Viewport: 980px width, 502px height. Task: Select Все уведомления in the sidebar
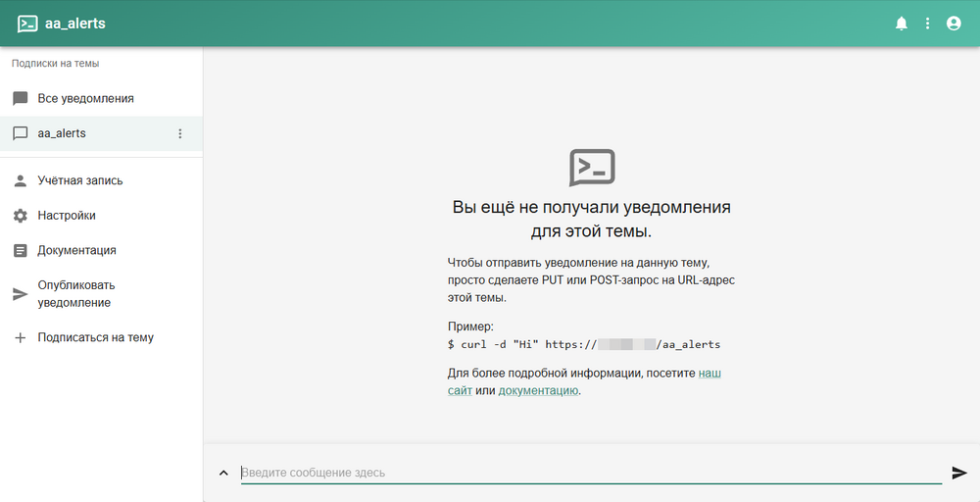85,99
